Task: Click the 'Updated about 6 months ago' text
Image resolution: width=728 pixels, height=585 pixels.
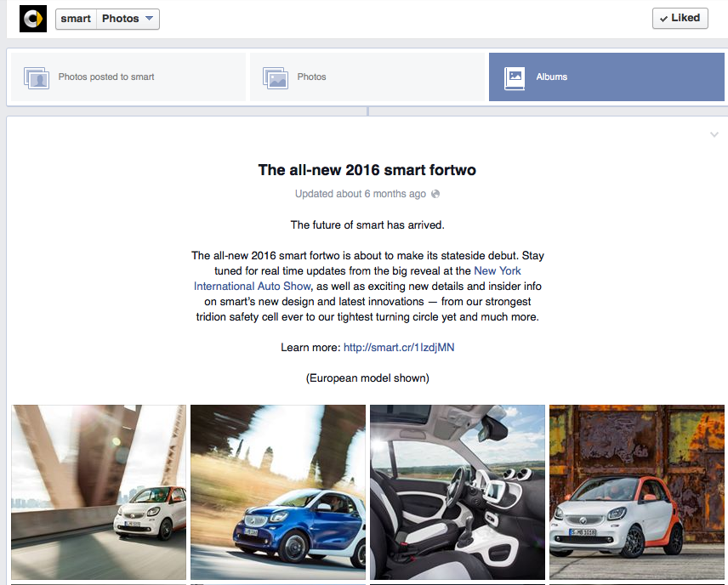Action: point(361,194)
